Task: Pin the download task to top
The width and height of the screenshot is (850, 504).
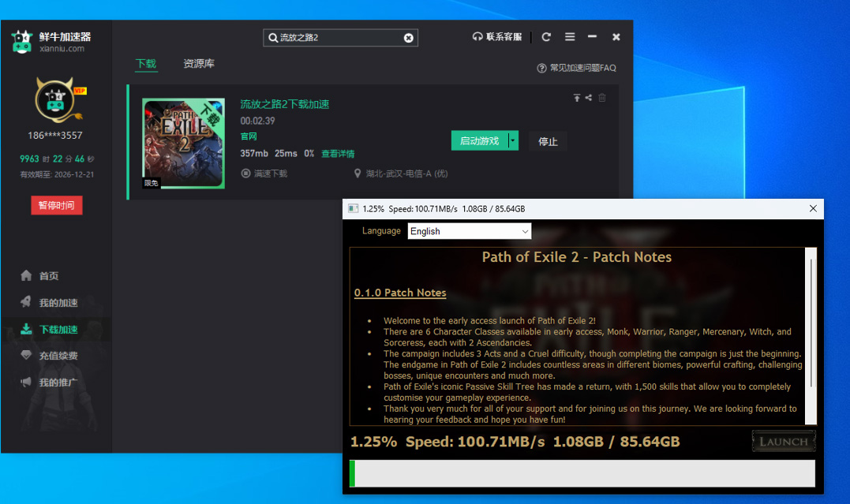Action: pos(577,98)
